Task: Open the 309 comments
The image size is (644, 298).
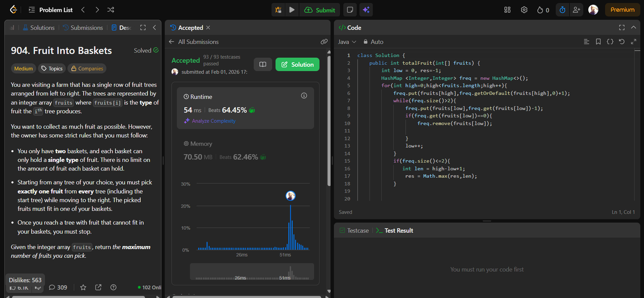Action: tap(58, 287)
